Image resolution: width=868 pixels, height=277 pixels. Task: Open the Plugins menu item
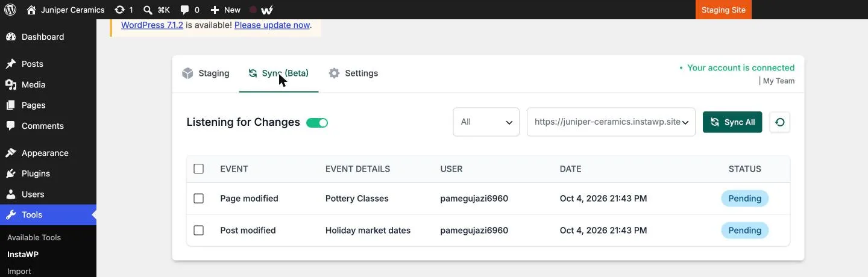click(x=48, y=173)
